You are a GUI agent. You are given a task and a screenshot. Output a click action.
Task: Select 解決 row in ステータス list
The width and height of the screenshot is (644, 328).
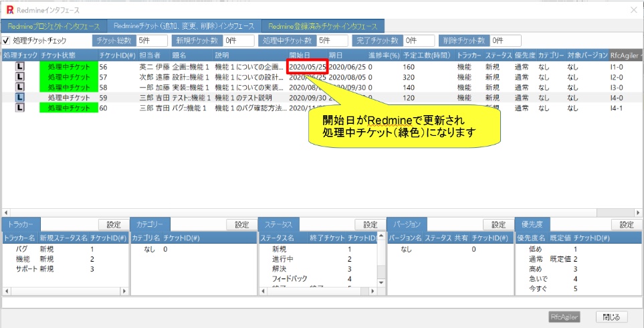coord(318,269)
